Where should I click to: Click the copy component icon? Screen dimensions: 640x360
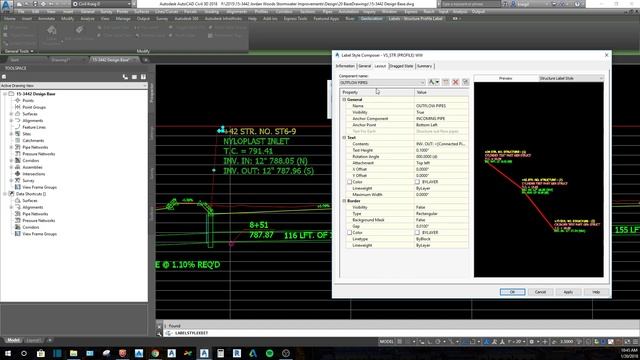point(445,82)
